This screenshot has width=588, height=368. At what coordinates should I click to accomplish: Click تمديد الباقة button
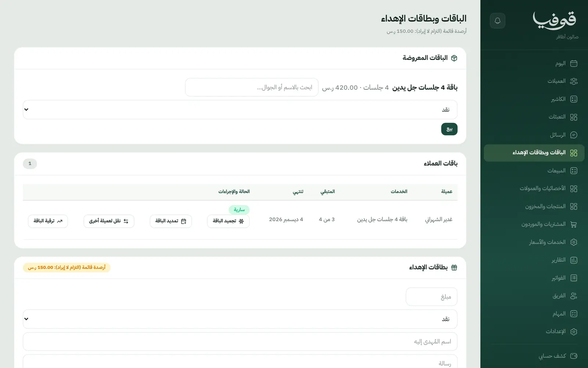(x=171, y=221)
